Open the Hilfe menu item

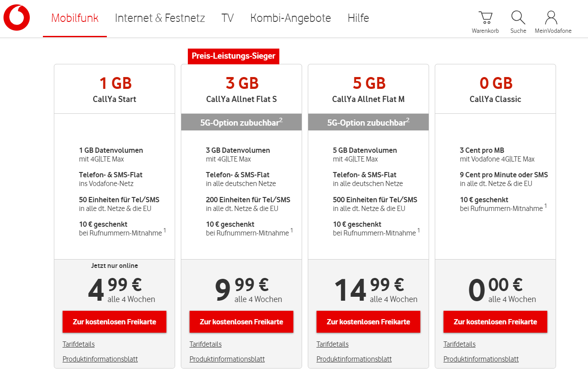(x=358, y=18)
